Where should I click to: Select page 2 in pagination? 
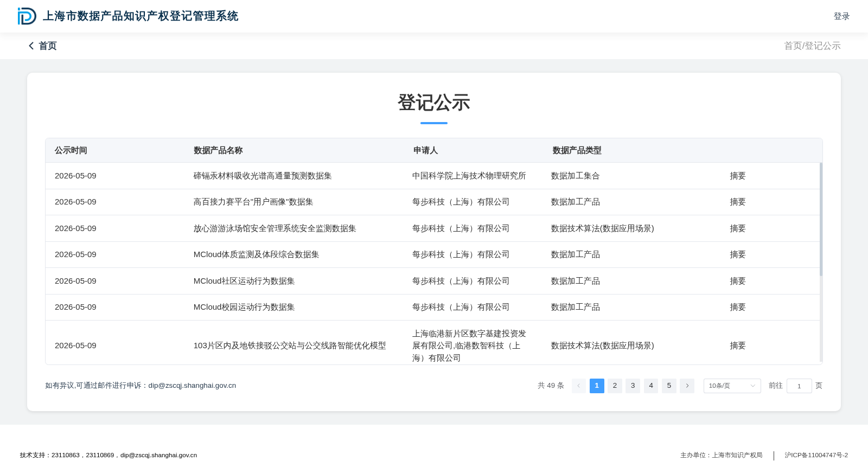coord(615,386)
